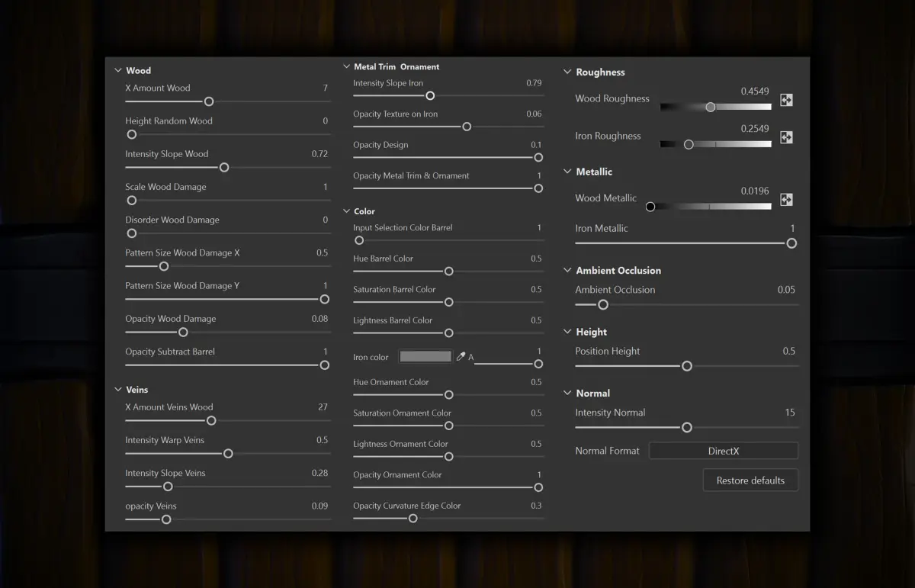Screen dimensions: 915x588
Task: Click the randomize icon beside Wood Metallic
Action: coord(786,200)
